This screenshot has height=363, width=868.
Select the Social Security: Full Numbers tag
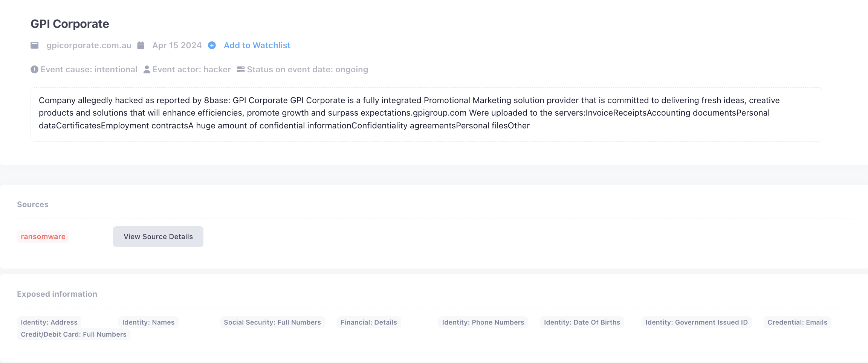click(x=272, y=322)
